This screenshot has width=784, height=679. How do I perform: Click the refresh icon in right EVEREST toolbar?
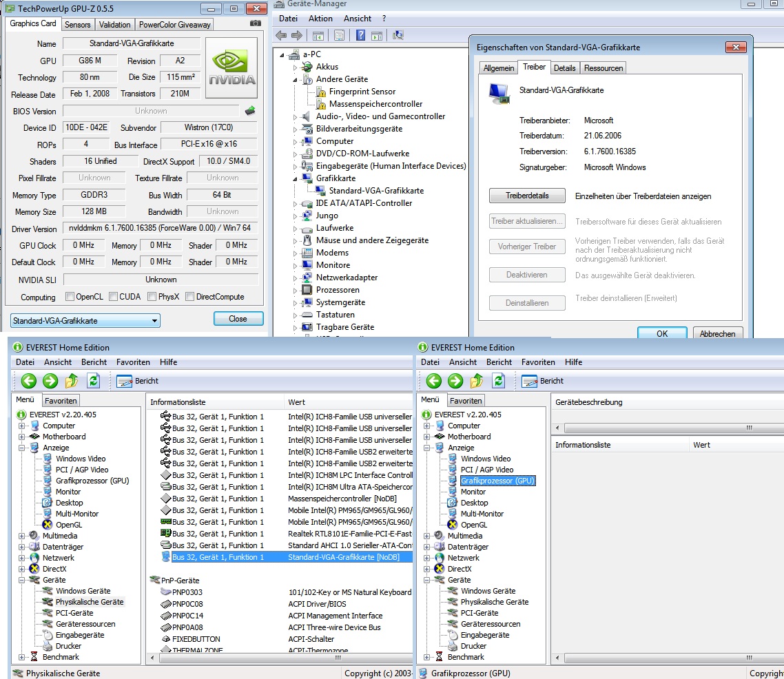click(498, 381)
